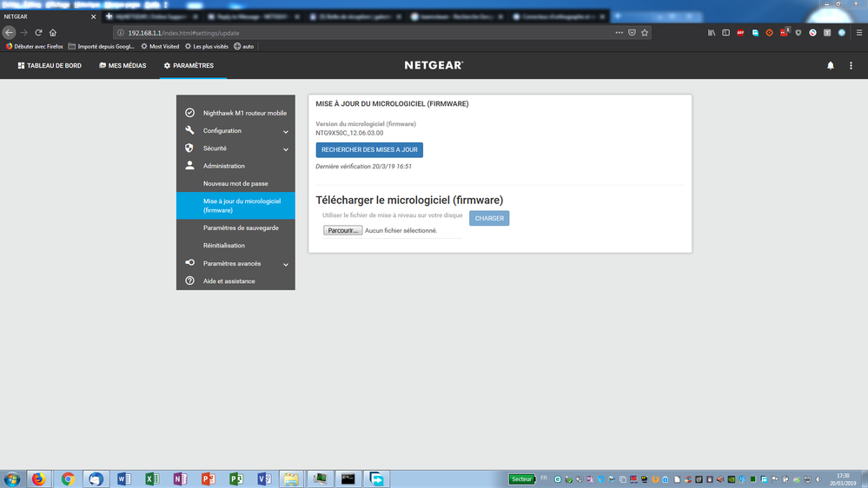The width and height of the screenshot is (868, 488).
Task: Select Mise à jour du micrologiciel entry
Action: [235, 205]
